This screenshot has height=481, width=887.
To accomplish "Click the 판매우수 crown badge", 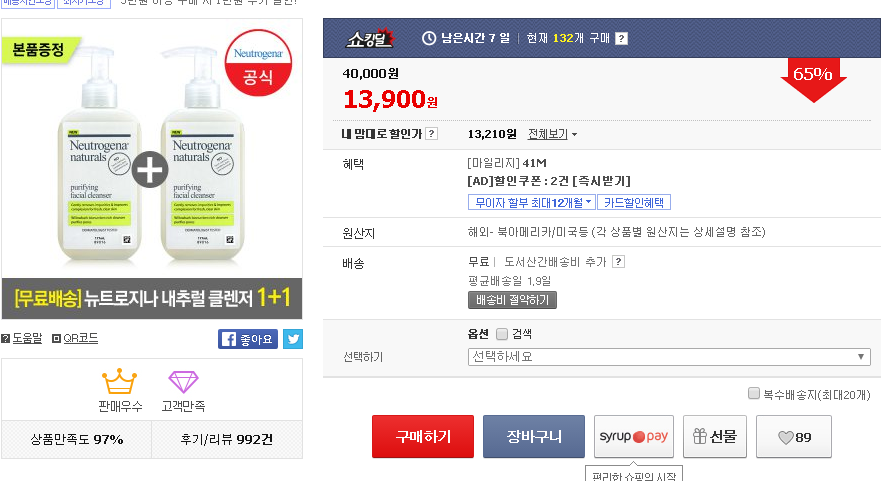I will [119, 390].
